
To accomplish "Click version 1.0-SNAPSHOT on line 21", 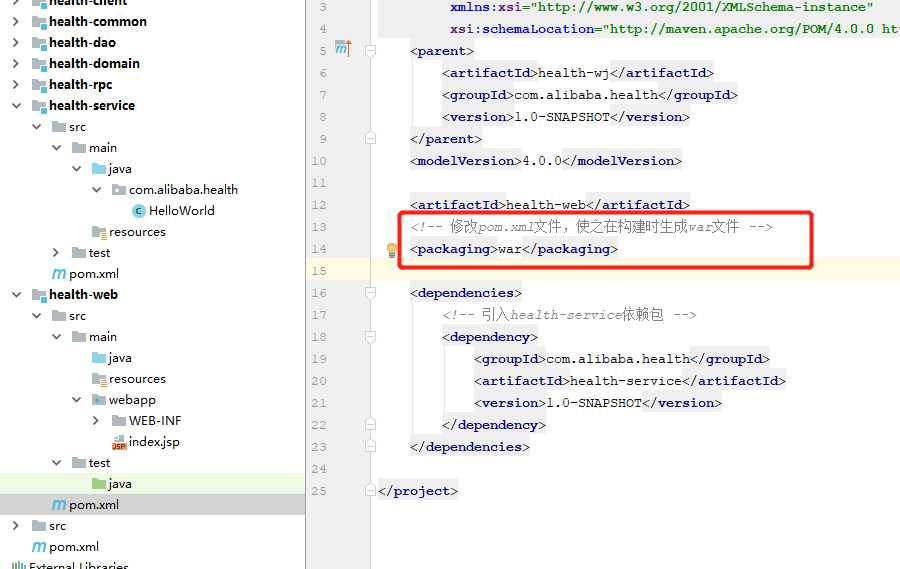I will click(x=598, y=403).
